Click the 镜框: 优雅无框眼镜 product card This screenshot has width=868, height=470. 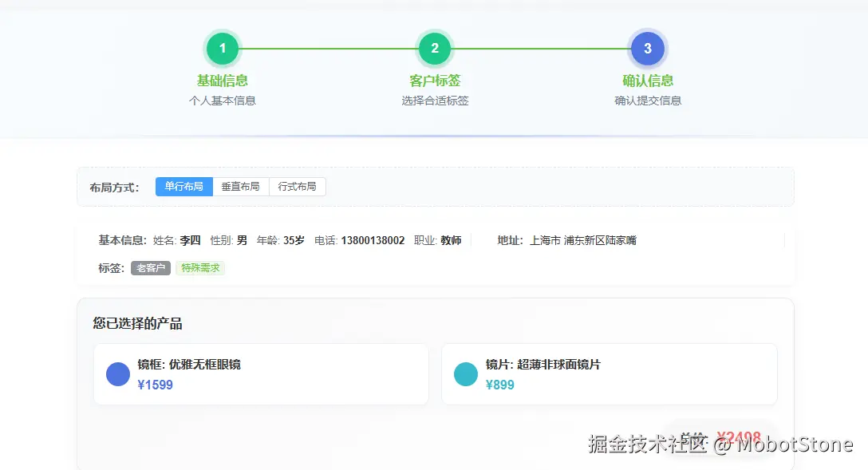[x=261, y=373]
